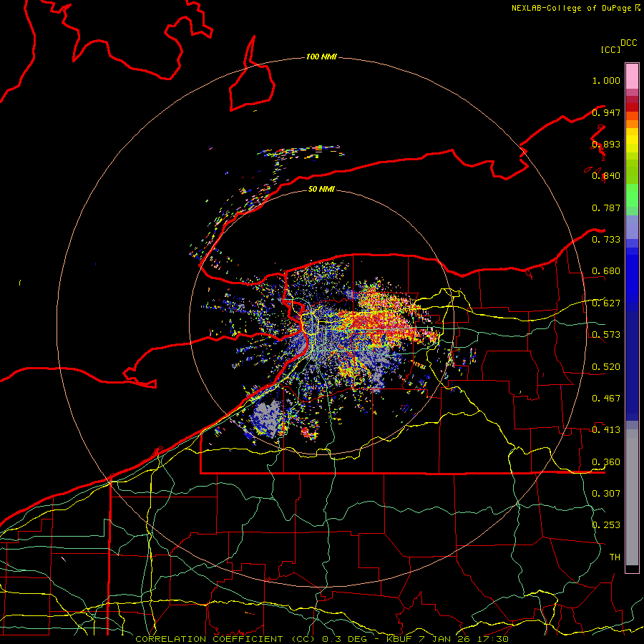Pick the red segment of the color bar

pyautogui.click(x=632, y=107)
